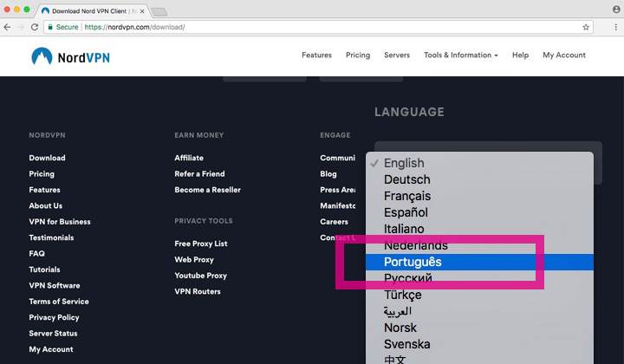This screenshot has width=624, height=364.
Task: Choose the Arabic language option
Action: point(479,311)
